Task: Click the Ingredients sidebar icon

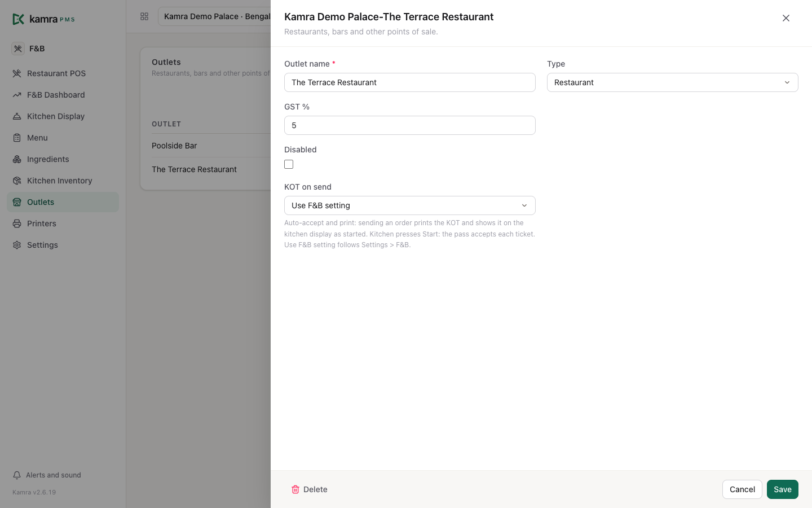Action: (17, 159)
